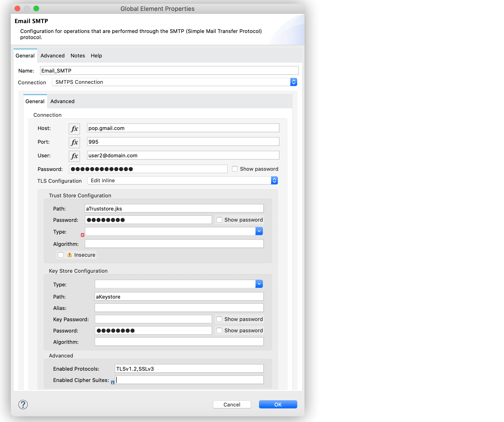
Task: Click the fx icon next to Port field
Action: pyautogui.click(x=74, y=142)
